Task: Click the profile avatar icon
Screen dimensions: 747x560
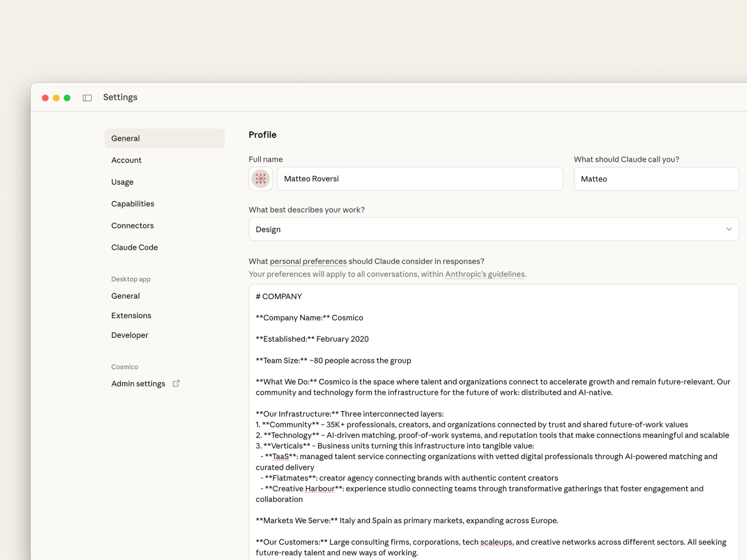Action: pos(260,178)
